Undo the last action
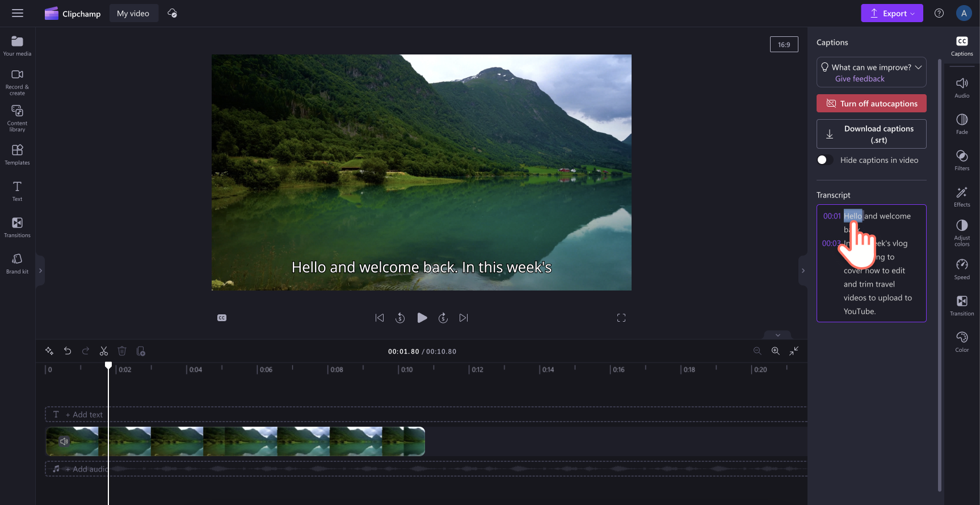The image size is (980, 505). (68, 351)
